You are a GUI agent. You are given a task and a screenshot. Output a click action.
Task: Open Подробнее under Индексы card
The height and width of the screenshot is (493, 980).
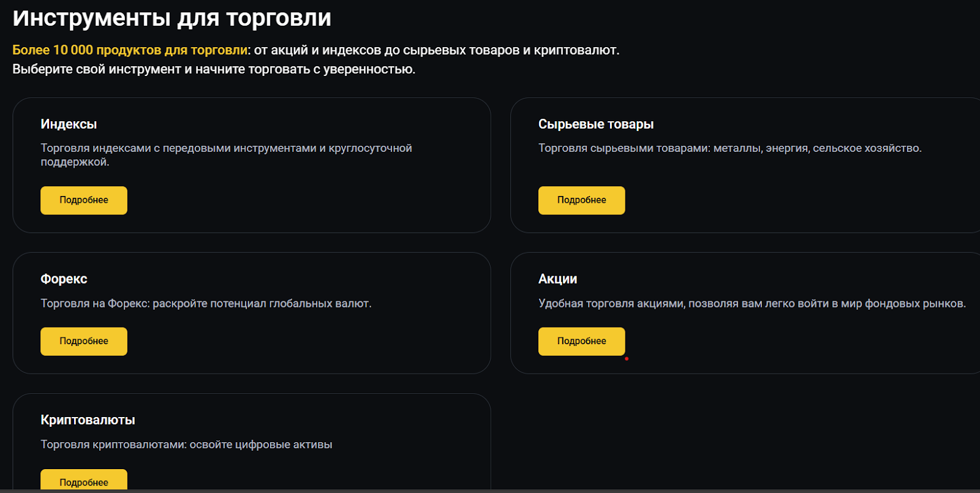pyautogui.click(x=84, y=200)
